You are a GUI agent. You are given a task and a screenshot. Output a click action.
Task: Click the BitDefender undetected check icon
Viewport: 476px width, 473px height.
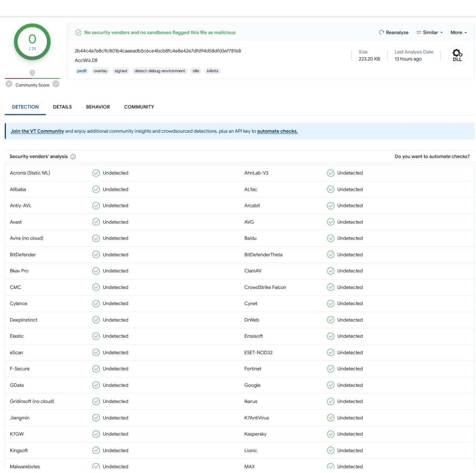96,255
